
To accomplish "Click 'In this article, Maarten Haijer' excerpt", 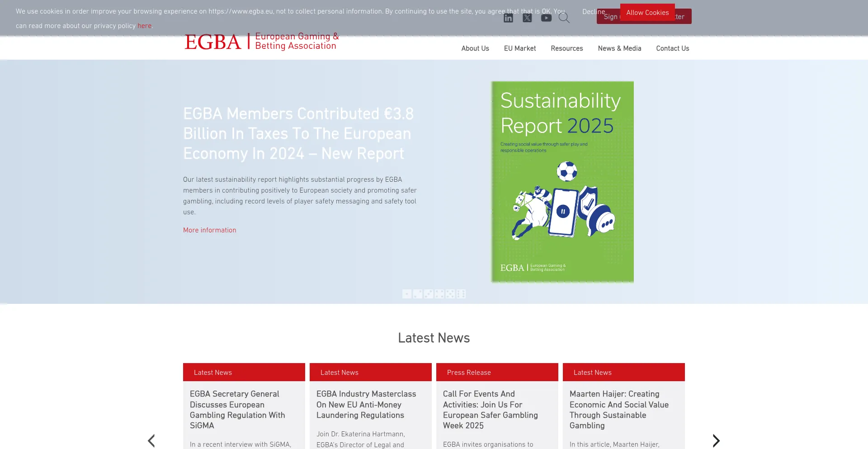I will [614, 444].
